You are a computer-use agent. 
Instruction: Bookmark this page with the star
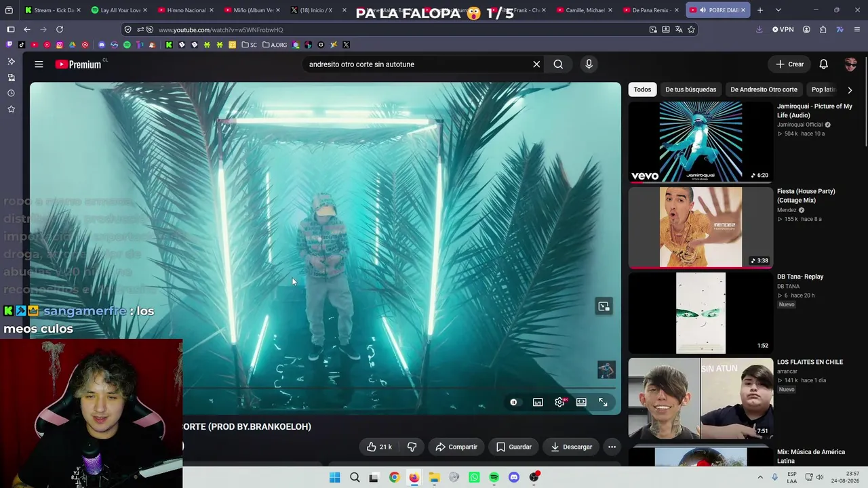(691, 30)
